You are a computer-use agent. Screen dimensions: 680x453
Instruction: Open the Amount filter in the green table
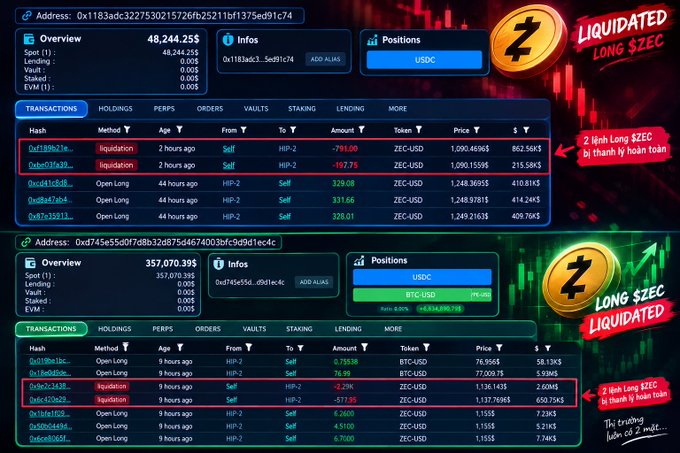[x=364, y=347]
